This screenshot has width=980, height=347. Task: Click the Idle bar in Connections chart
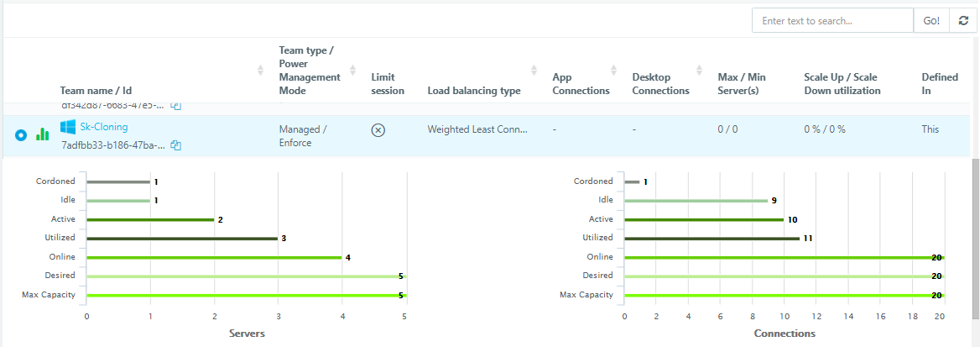coord(696,200)
